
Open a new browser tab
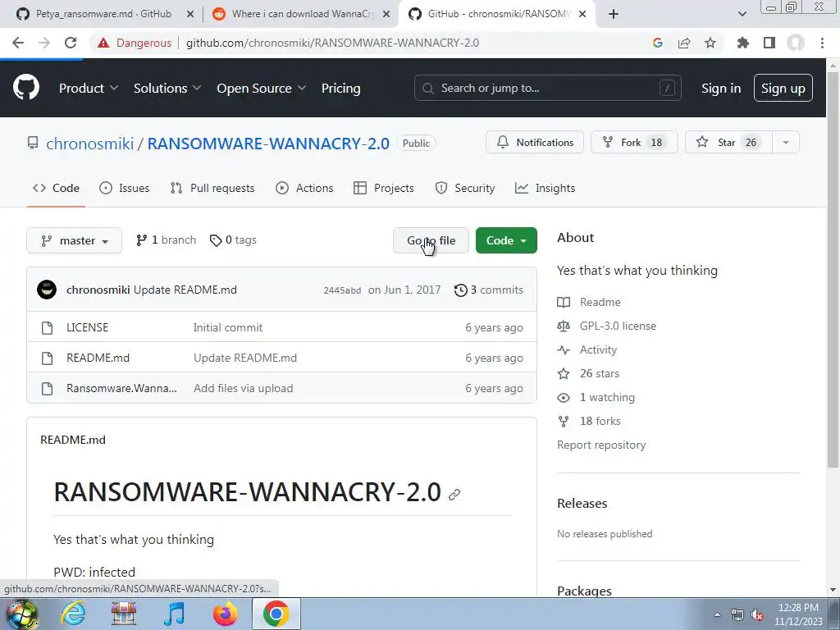point(614,14)
